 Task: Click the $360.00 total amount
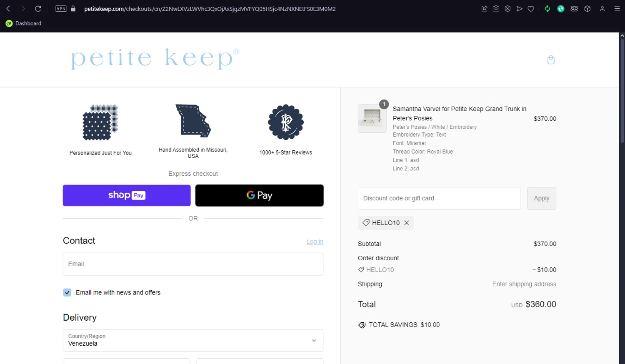pyautogui.click(x=541, y=304)
